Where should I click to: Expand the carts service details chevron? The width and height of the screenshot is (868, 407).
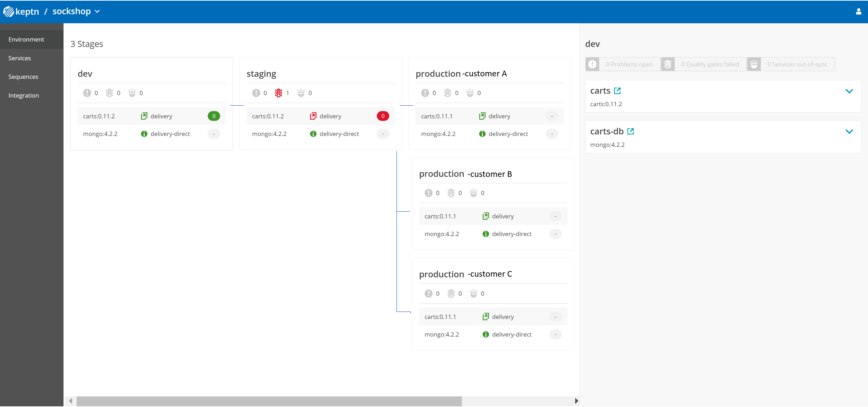click(849, 91)
